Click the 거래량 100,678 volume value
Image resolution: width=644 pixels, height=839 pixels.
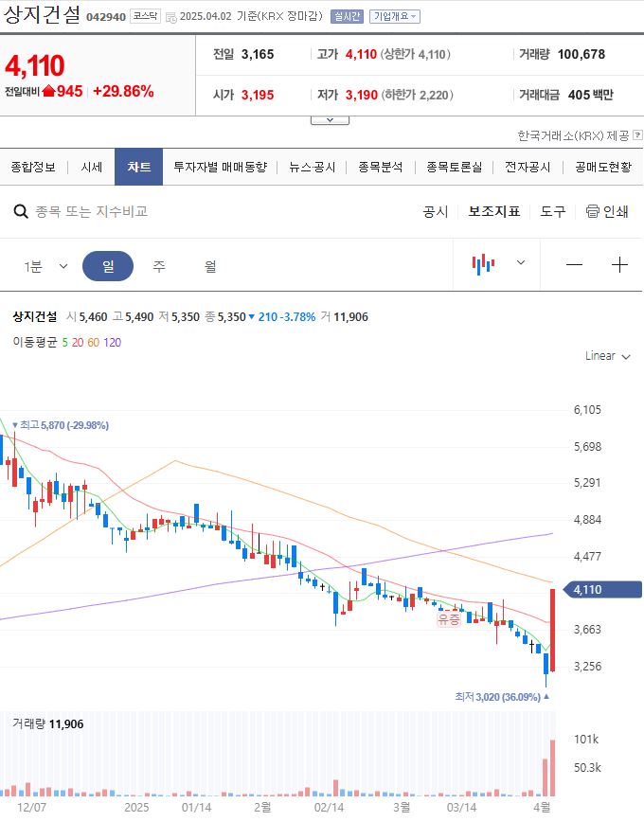(581, 54)
